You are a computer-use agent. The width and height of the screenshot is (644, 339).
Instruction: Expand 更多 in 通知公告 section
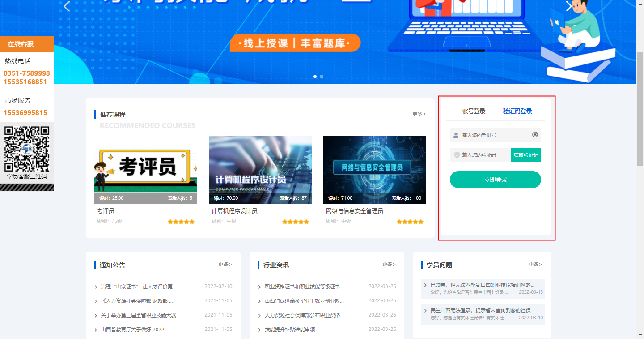(225, 265)
